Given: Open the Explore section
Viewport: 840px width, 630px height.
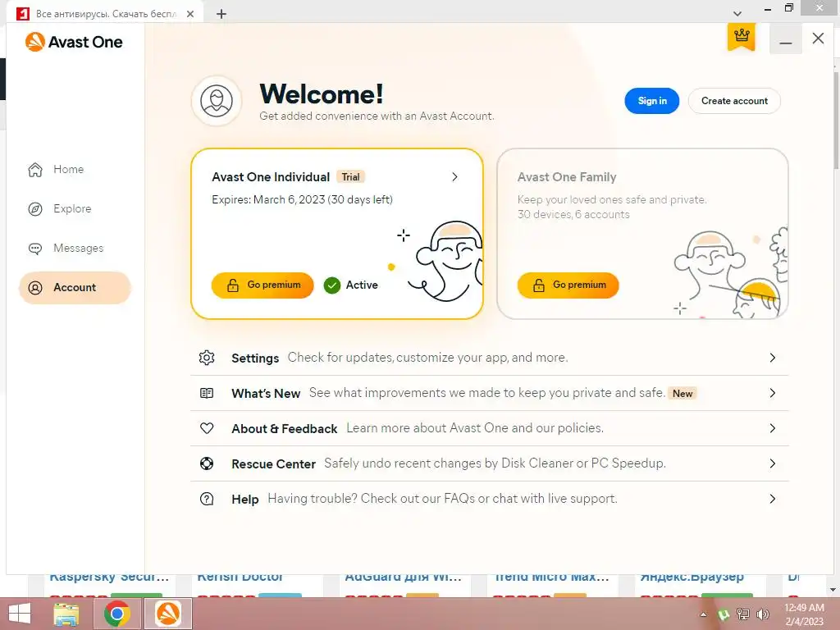Looking at the screenshot, I should click(75, 209).
